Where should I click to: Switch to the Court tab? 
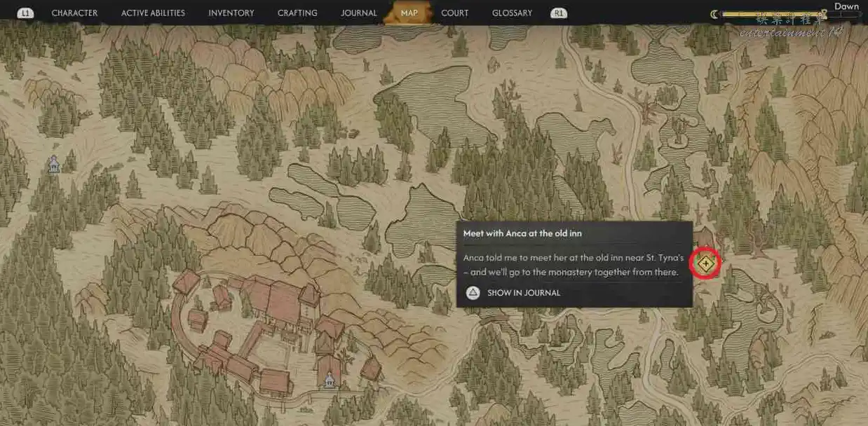(455, 13)
